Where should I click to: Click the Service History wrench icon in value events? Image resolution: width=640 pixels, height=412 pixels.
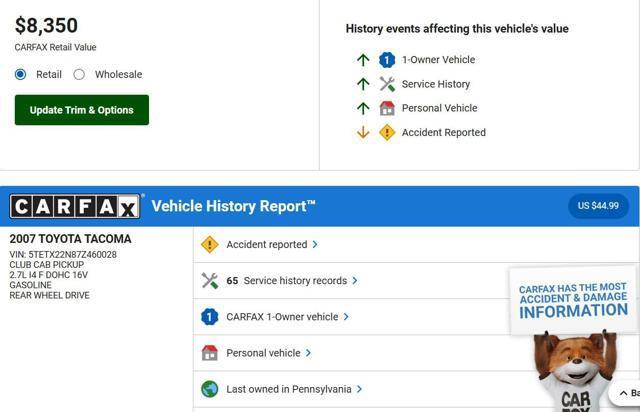point(387,84)
